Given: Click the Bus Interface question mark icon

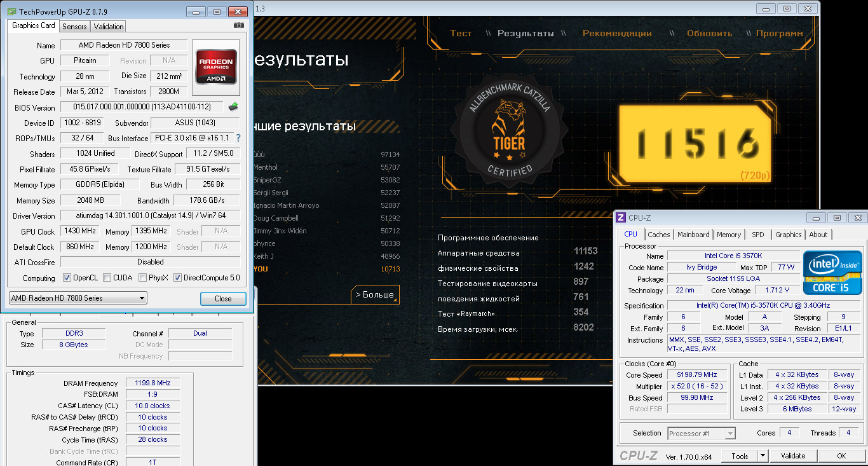Looking at the screenshot, I should tap(238, 138).
